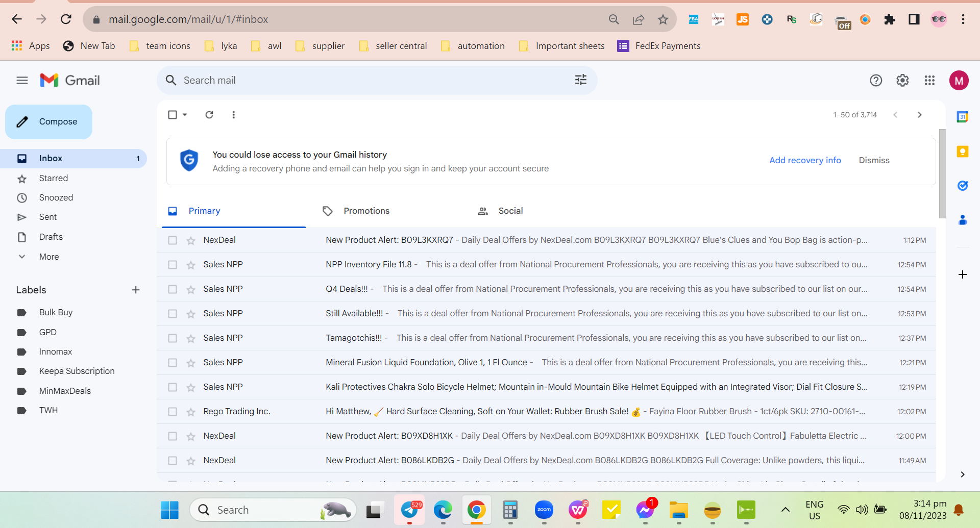Show hidden system tray icons
Viewport: 980px width, 528px height.
(x=786, y=510)
